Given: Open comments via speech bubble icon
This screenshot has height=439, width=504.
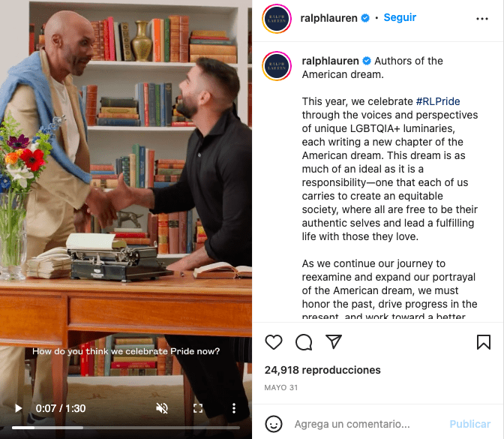Looking at the screenshot, I should (304, 342).
